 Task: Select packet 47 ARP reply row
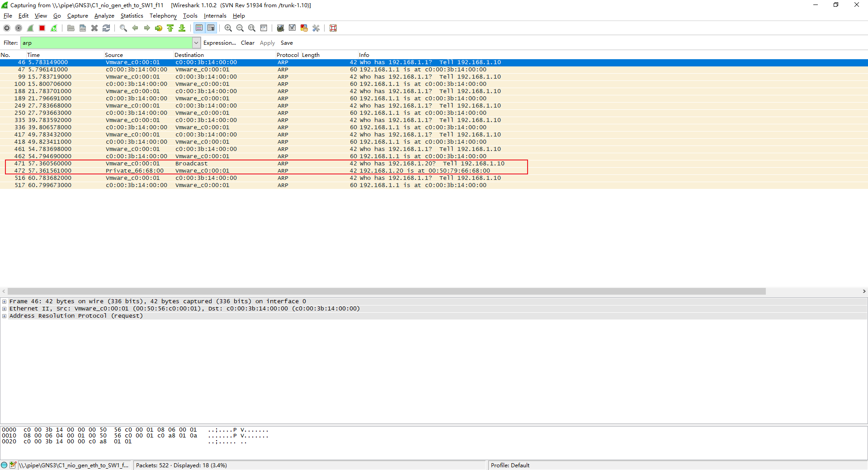tap(434, 70)
